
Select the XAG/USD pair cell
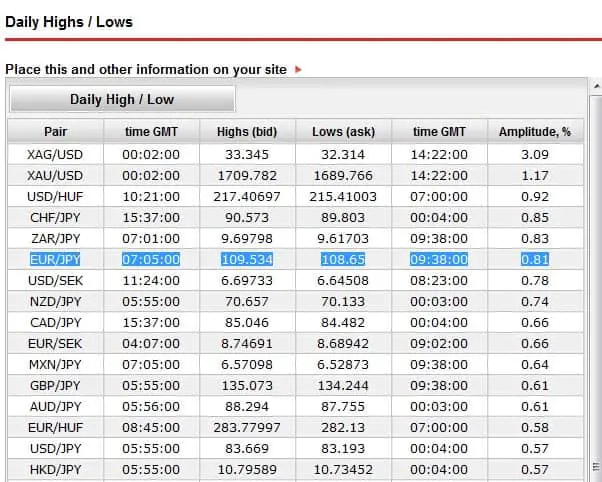click(x=55, y=154)
